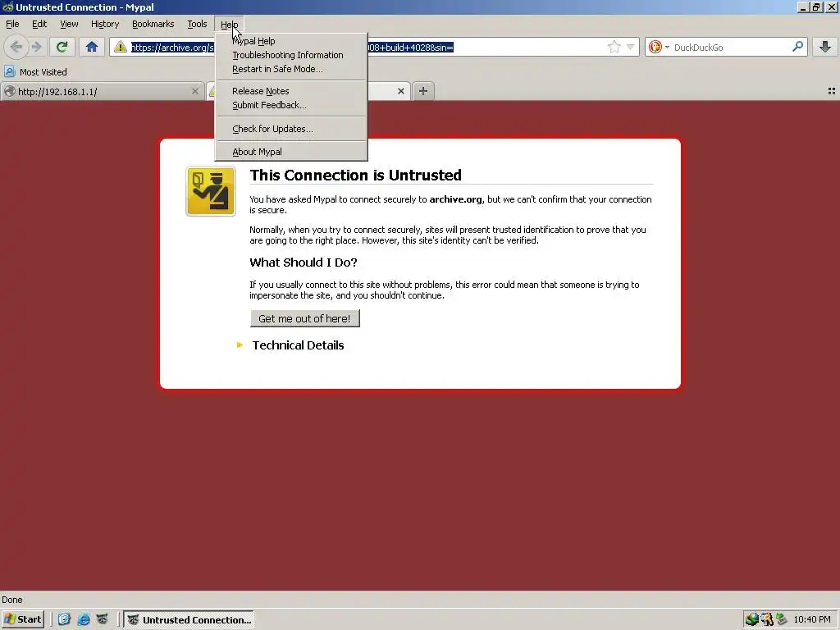Click the yellow warning triangle in address bar
The width and height of the screenshot is (840, 630).
click(x=120, y=47)
